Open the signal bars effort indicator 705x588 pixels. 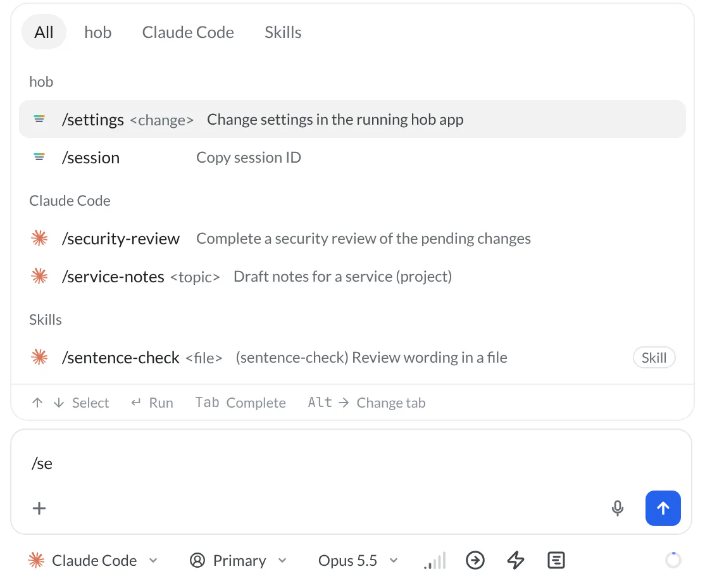435,561
